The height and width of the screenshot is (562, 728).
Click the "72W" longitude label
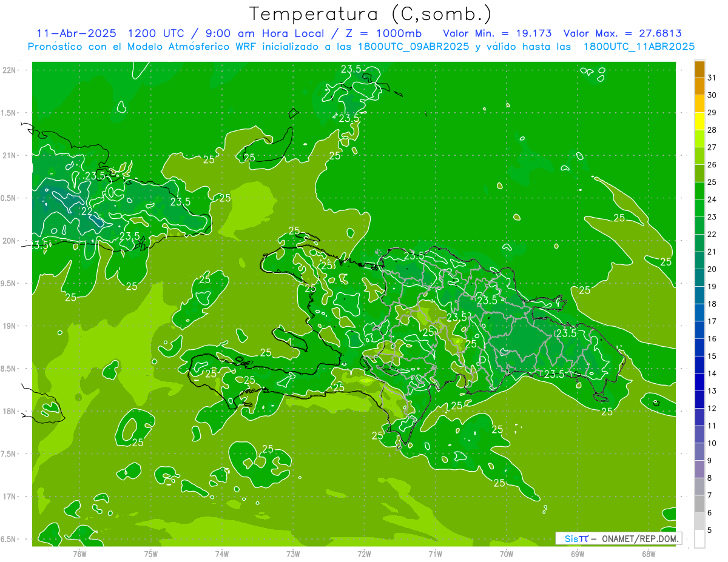point(364,554)
